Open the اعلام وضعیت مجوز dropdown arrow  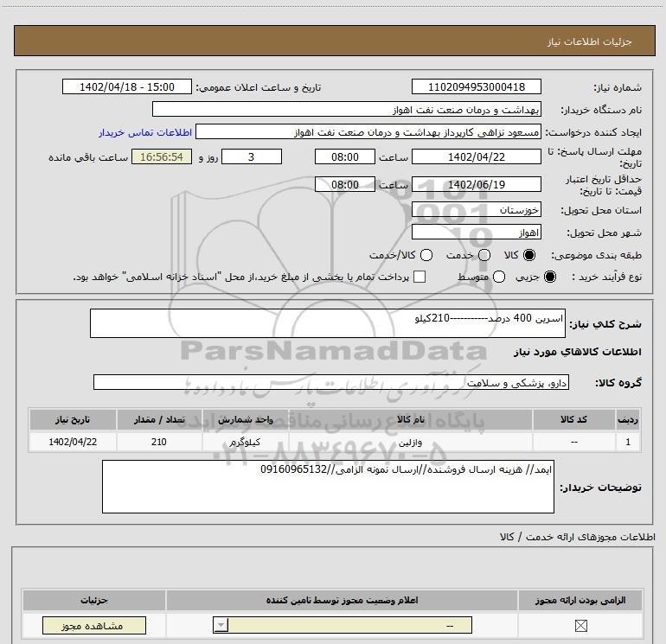(221, 625)
